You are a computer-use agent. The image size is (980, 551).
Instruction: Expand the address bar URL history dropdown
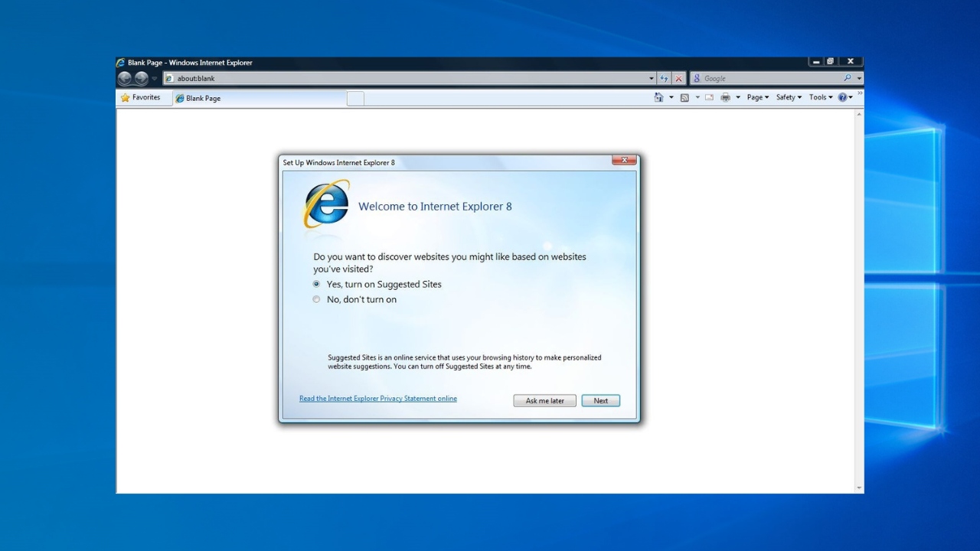pyautogui.click(x=652, y=78)
